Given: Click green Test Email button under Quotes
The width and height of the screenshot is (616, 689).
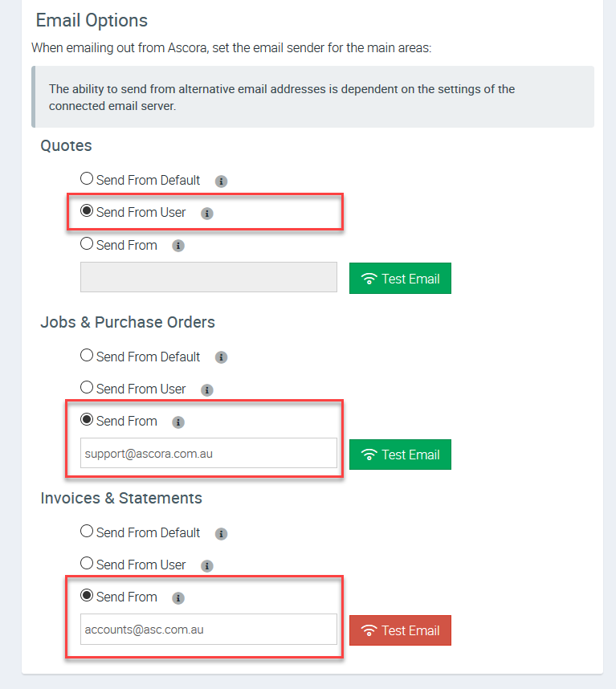Looking at the screenshot, I should pos(400,278).
